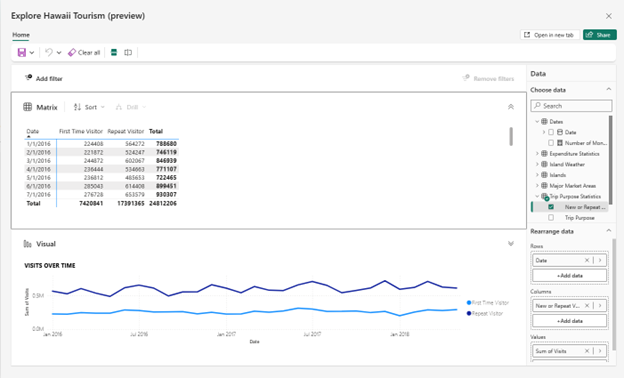Collapse the Matrix section chevron
The height and width of the screenshot is (378, 624).
(511, 107)
